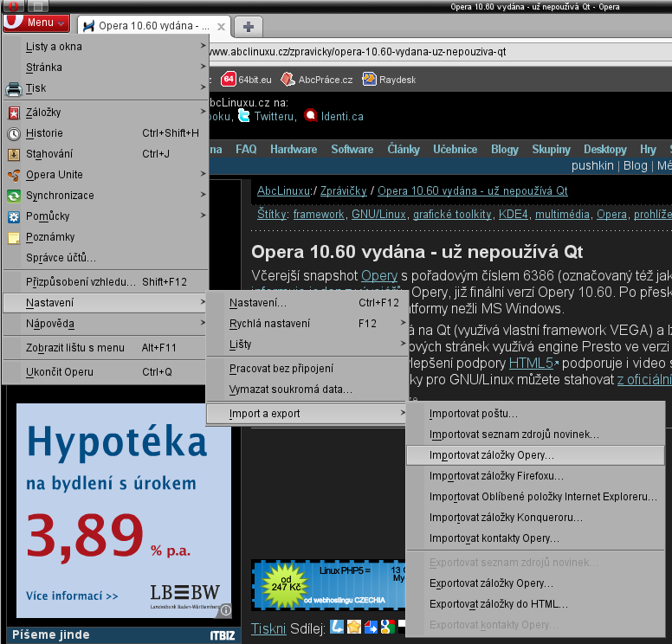Viewport: 672px width, 644px height.
Task: Select Exportovat záložky do HTML
Action: (535, 604)
